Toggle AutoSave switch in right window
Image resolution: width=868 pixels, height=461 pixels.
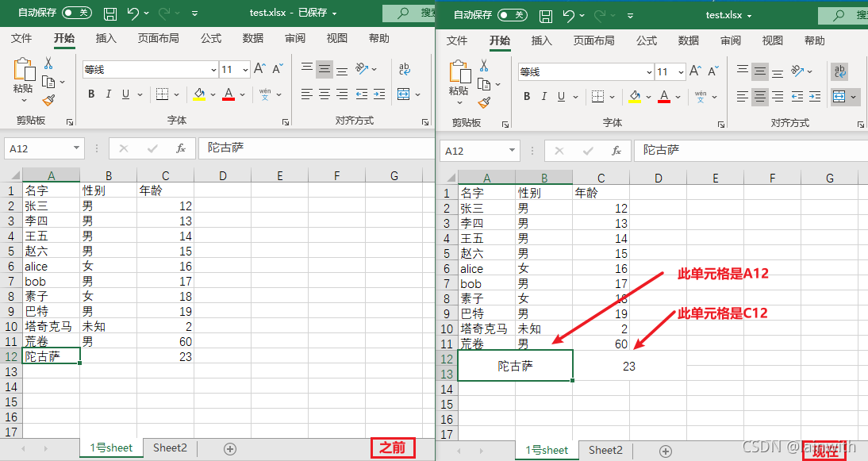513,15
